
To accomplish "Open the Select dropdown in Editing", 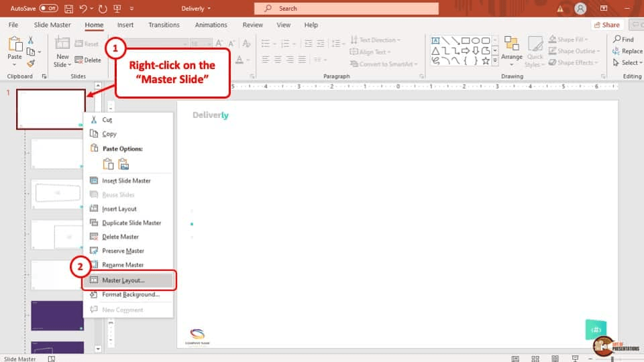I will tap(629, 62).
